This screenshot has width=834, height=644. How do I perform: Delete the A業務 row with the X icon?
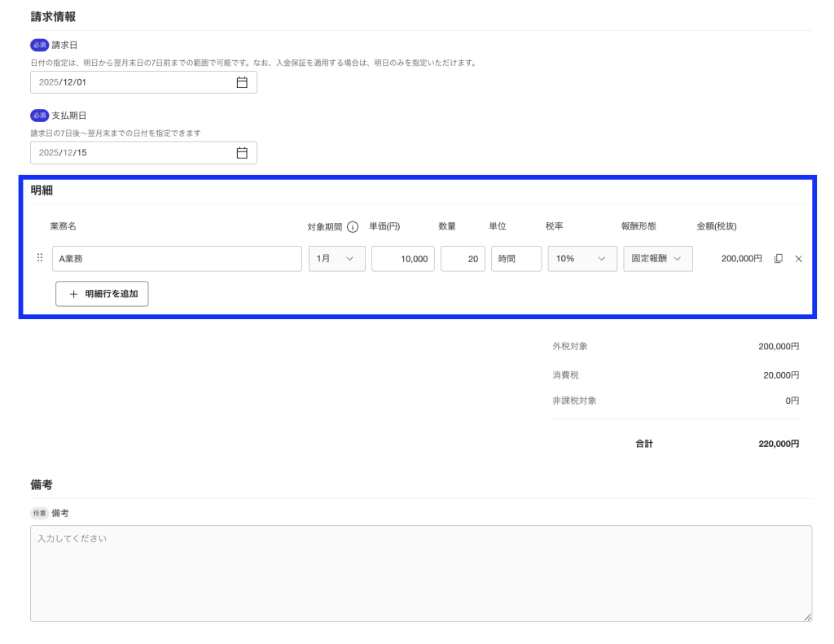click(x=798, y=259)
